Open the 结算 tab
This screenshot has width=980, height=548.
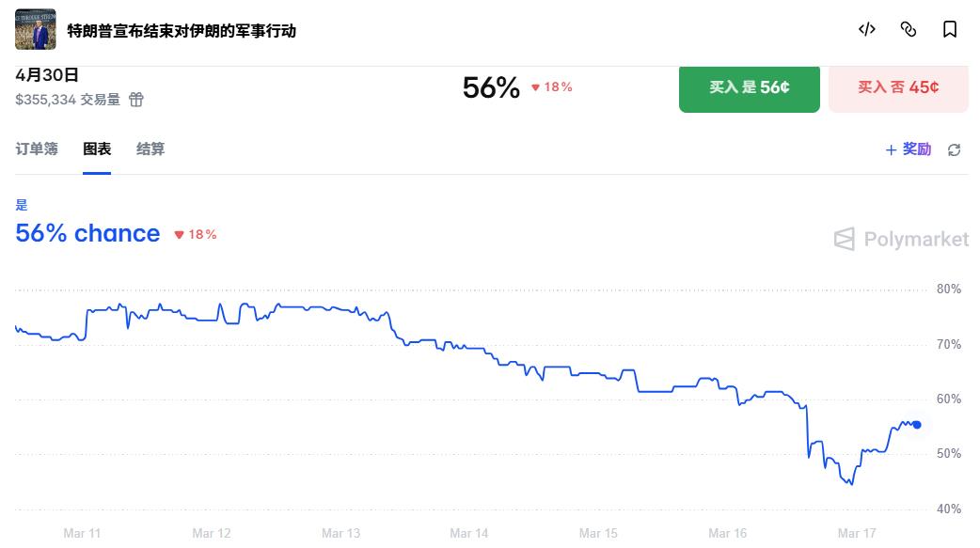(150, 149)
